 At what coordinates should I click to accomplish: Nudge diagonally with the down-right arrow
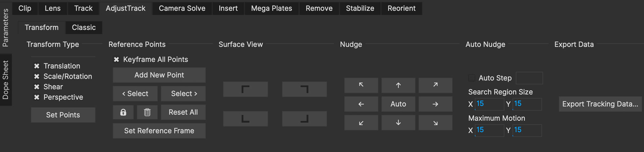[x=435, y=123]
